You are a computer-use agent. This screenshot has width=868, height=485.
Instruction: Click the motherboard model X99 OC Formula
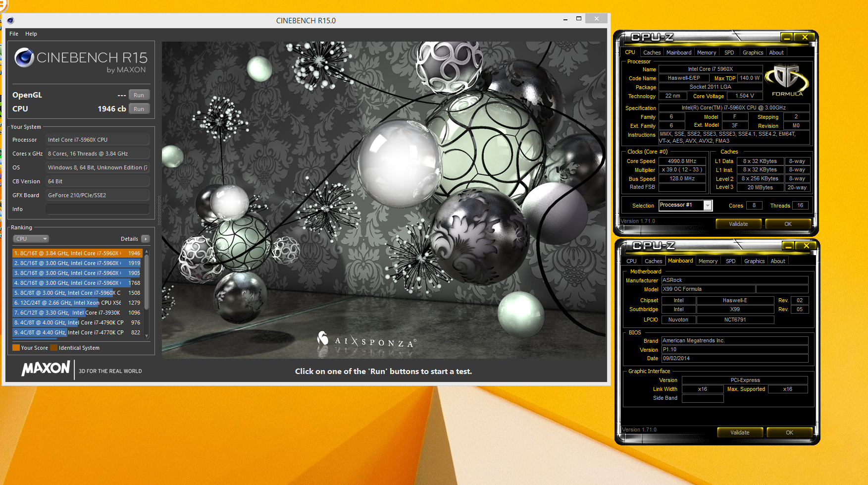point(708,289)
